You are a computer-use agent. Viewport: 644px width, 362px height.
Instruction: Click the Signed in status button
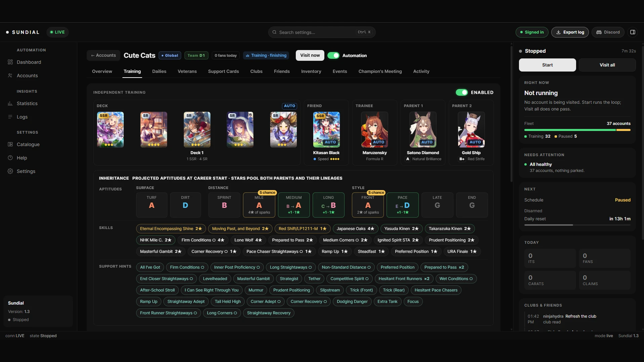pos(532,32)
